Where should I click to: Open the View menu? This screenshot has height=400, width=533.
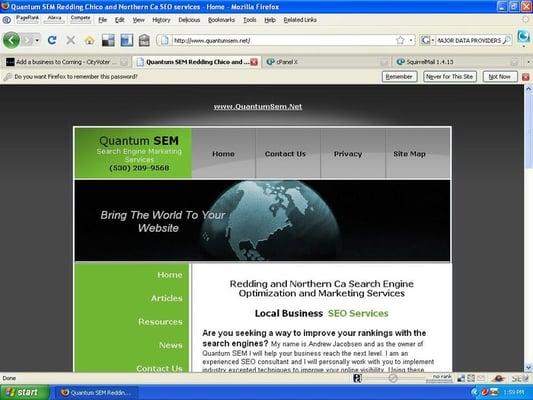coord(138,20)
